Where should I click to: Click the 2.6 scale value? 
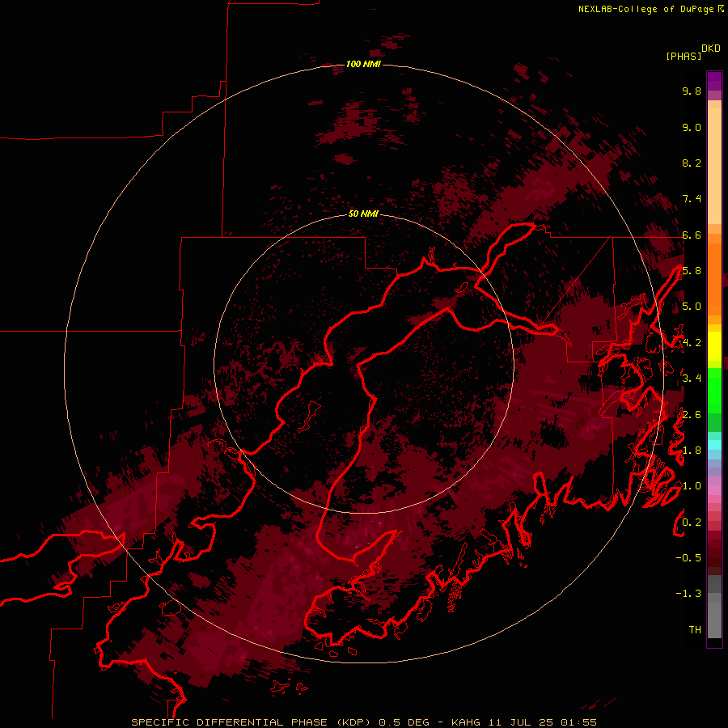692,415
